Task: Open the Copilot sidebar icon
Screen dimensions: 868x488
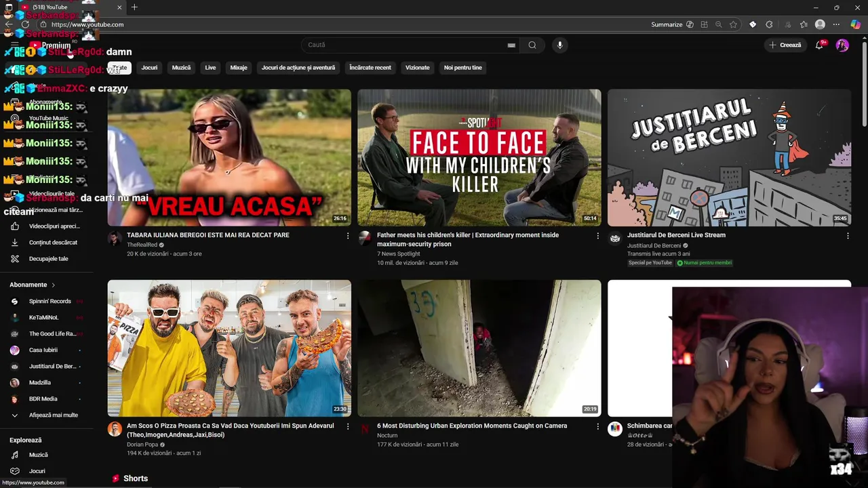Action: [x=854, y=24]
